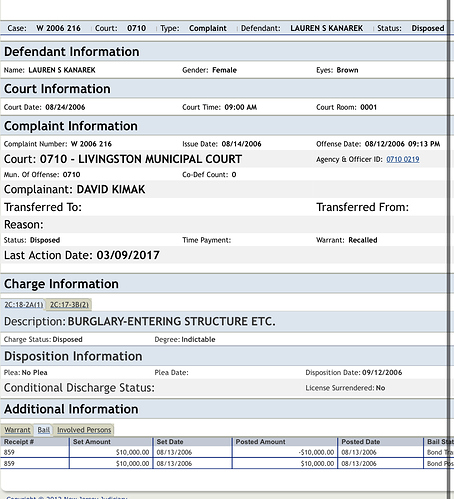The image size is (454, 499).
Task: Click the Set Date column header
Action: pyautogui.click(x=192, y=442)
